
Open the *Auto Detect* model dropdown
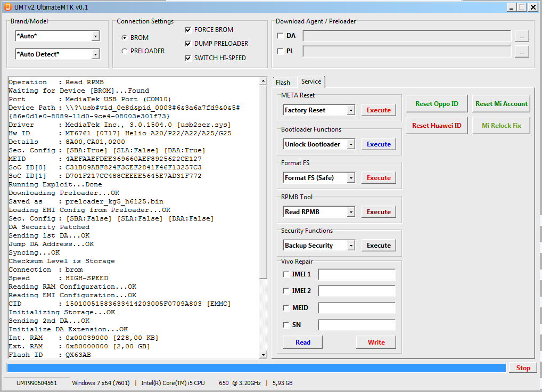click(95, 54)
